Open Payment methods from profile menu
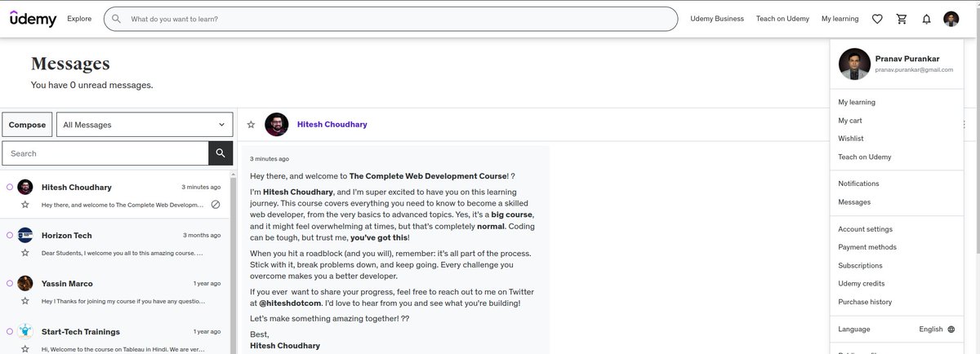 pos(867,247)
